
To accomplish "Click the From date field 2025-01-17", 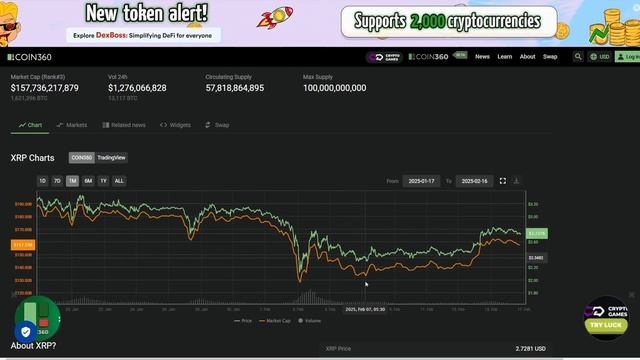I will click(421, 181).
